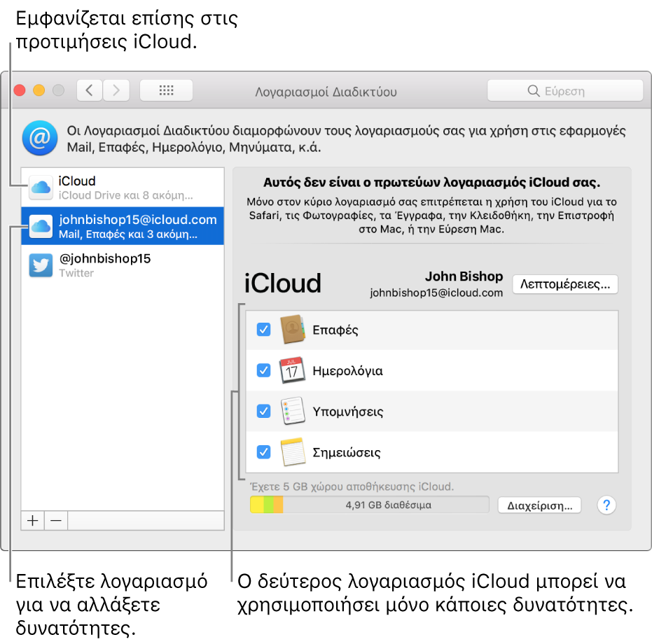
Task: Select the @johnbishop15 Twitter account
Action: 123,265
